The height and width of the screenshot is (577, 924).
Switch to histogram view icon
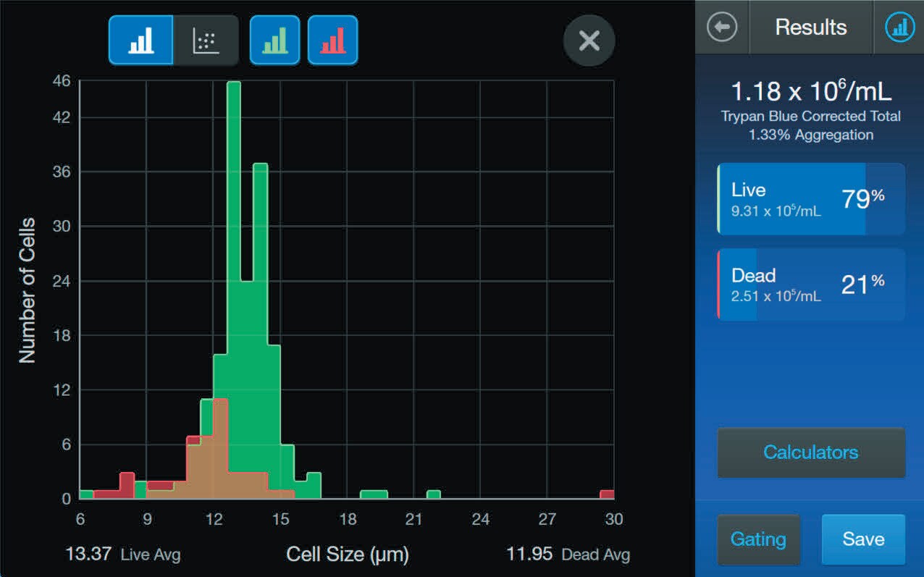click(141, 41)
